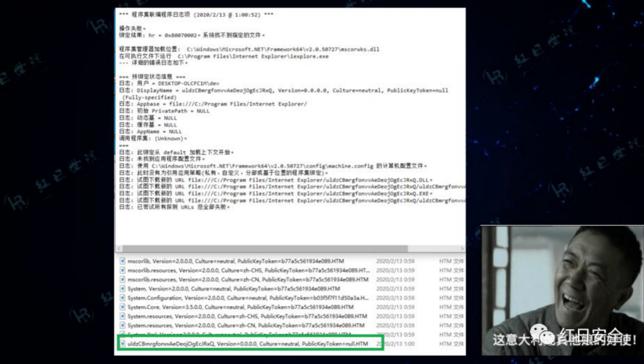Click the file icon of System.resources zh-CHS
Screen dimensions: 644x364
(123, 316)
